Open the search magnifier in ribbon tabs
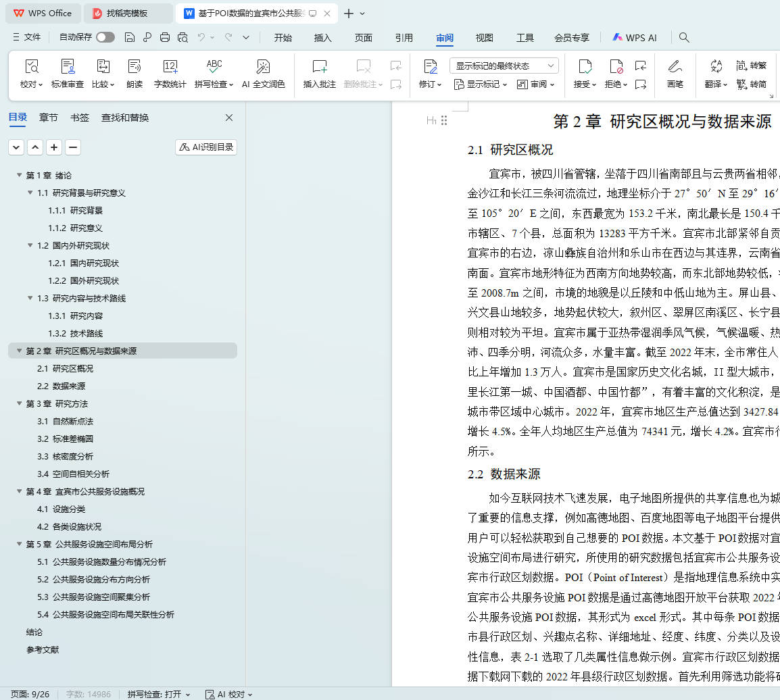Screen dimensions: 780x700 (684, 38)
